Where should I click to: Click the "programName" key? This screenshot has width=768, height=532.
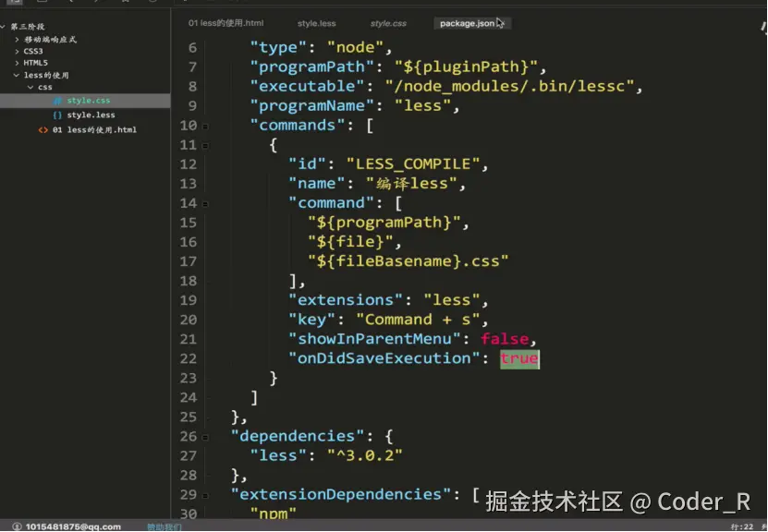click(312, 105)
